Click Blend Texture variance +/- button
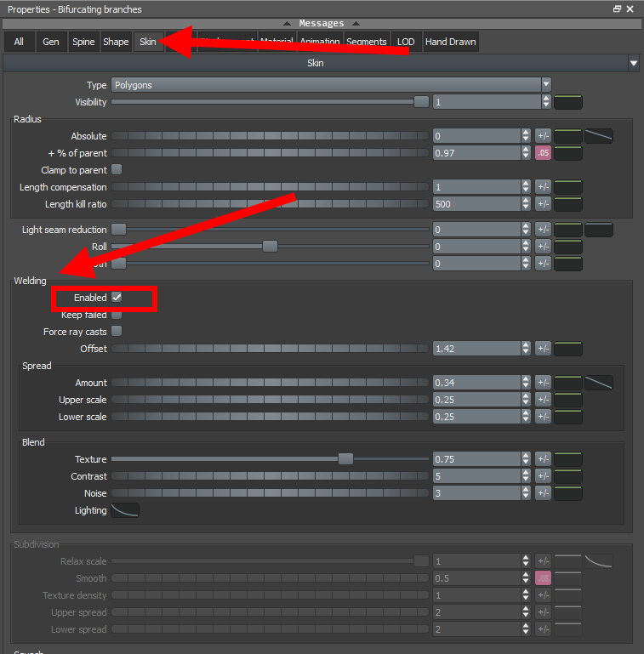644x654 pixels. point(543,459)
